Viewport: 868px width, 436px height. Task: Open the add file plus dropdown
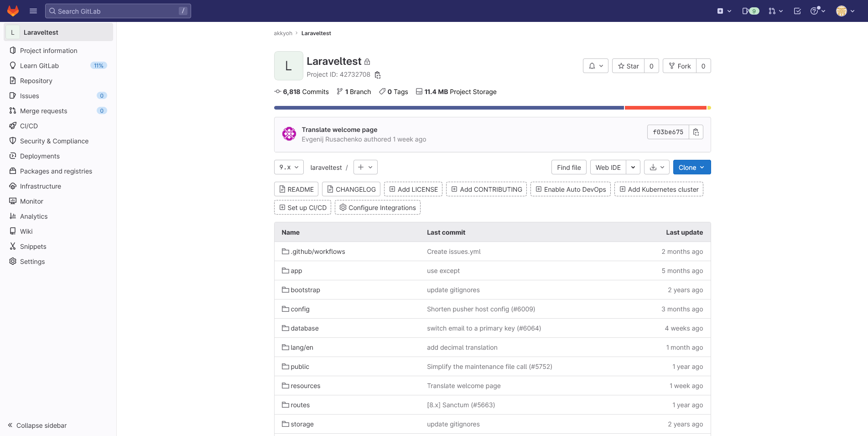coord(365,167)
